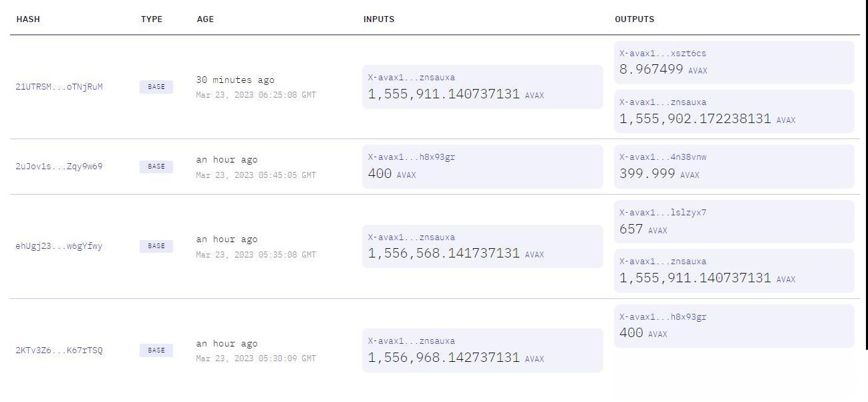
Task: Open input address with 1,556,968.142737131 AVAX
Action: click(412, 341)
